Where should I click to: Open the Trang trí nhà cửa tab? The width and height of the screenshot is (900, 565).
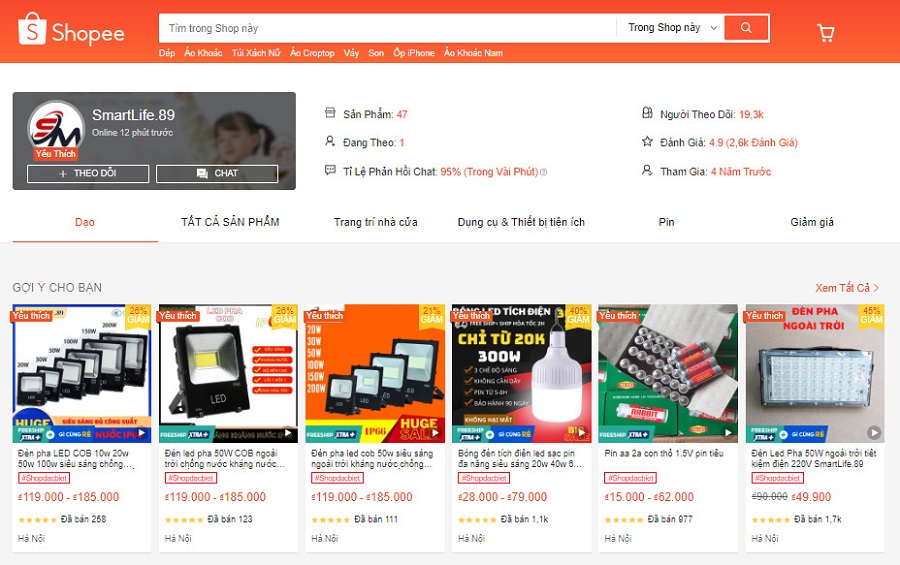(x=375, y=222)
